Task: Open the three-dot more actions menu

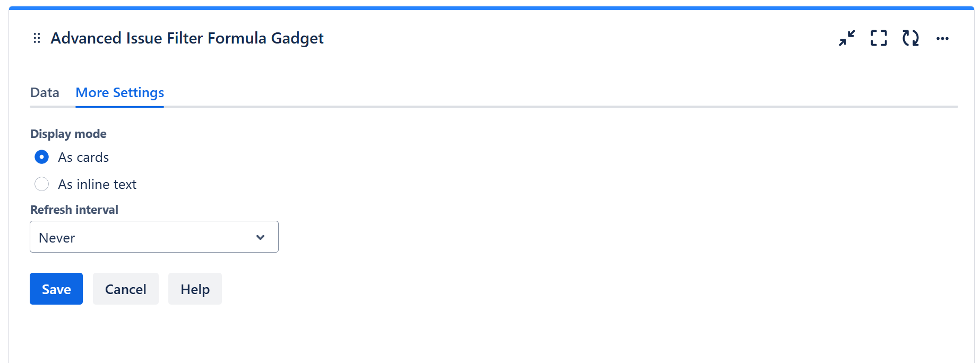Action: point(942,38)
